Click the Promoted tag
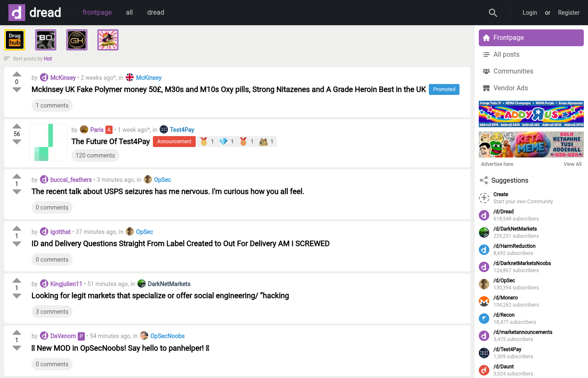This screenshot has height=378, width=588. (x=444, y=89)
